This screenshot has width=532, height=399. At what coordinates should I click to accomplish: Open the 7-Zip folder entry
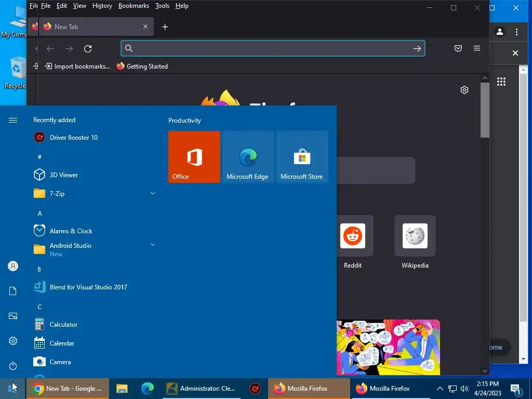(95, 193)
